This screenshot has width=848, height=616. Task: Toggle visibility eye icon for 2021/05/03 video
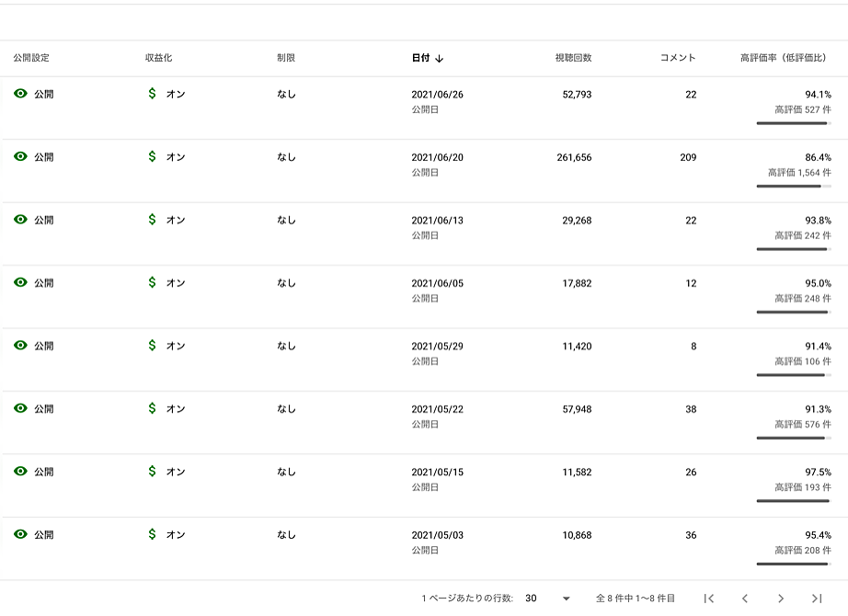20,534
